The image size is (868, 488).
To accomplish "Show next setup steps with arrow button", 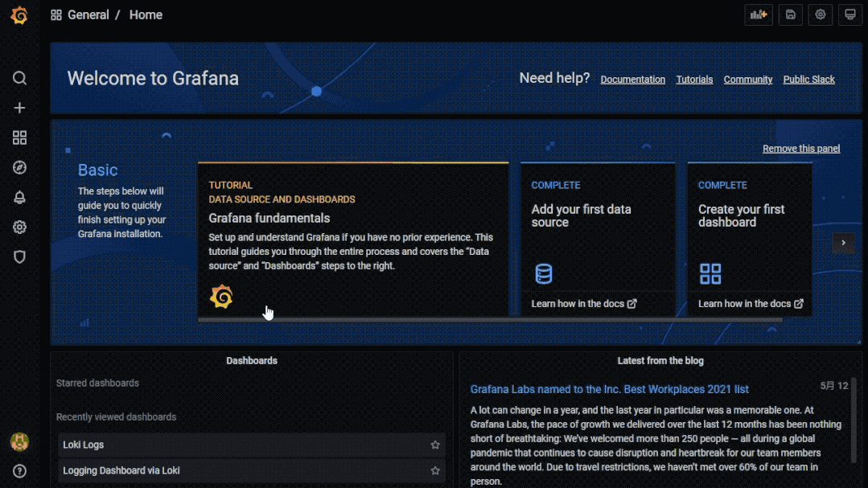I will click(x=843, y=242).
